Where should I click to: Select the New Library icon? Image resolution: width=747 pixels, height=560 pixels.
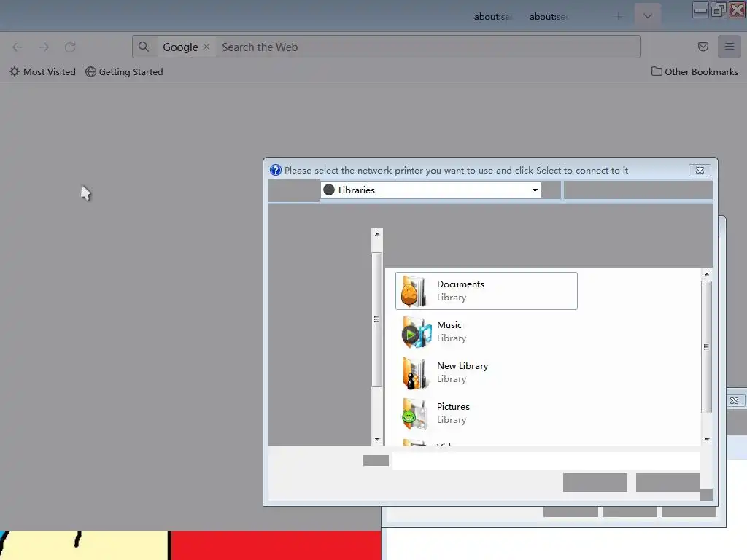[x=414, y=373]
